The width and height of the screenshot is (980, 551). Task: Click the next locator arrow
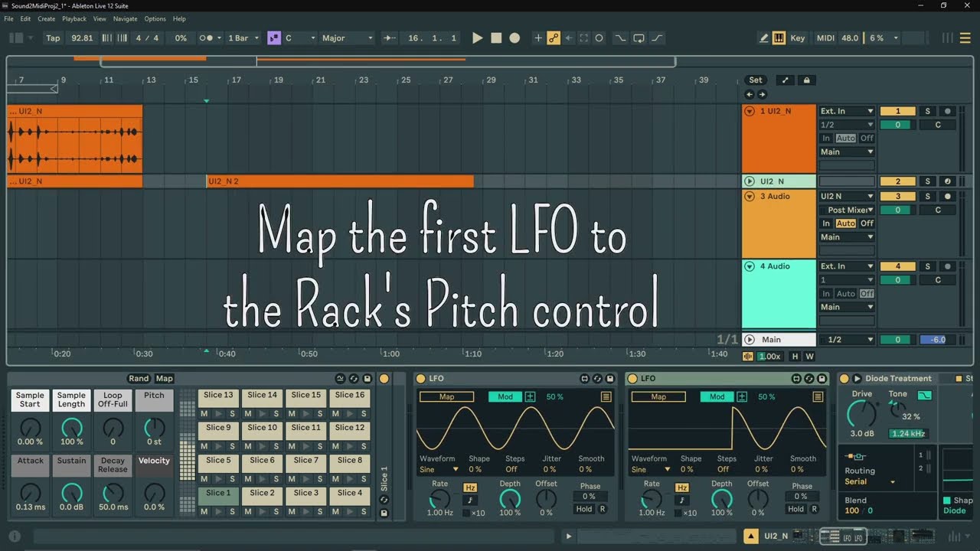(762, 95)
